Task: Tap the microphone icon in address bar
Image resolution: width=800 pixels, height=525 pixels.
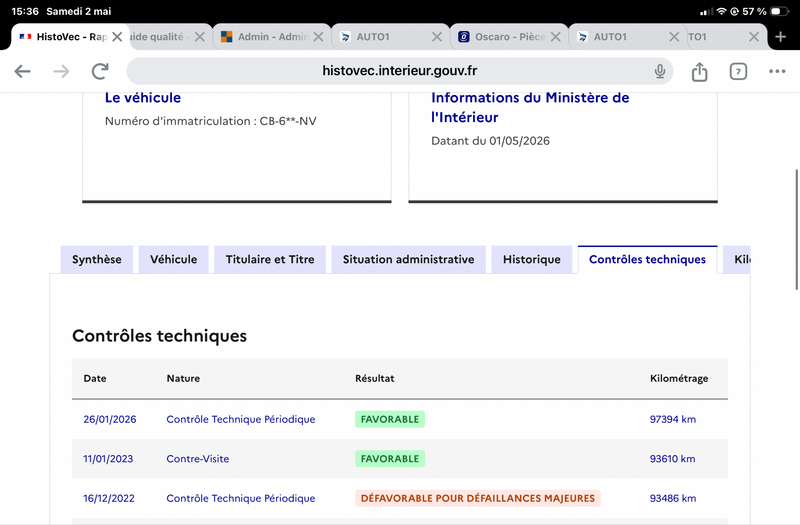Action: pos(660,71)
